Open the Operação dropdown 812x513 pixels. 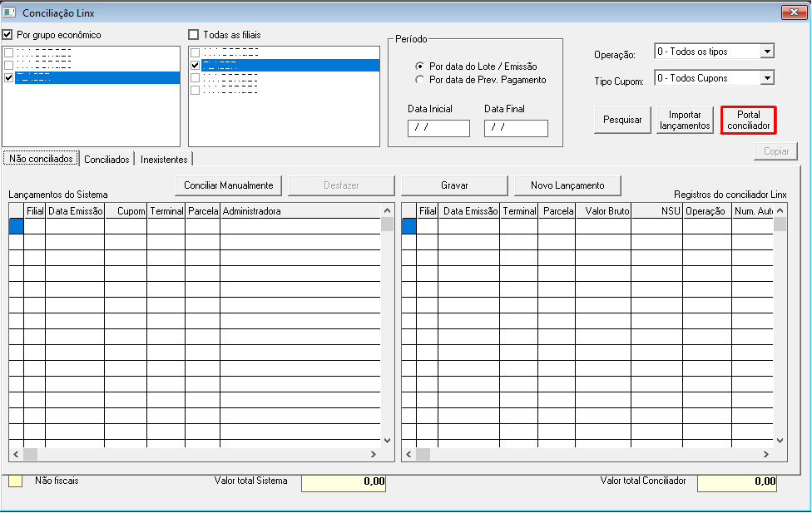coord(767,52)
